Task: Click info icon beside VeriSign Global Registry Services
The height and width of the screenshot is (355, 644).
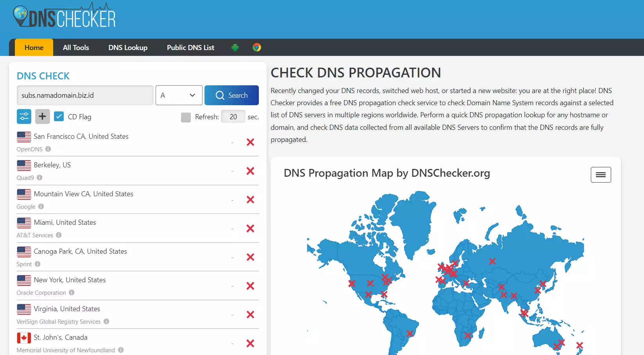Action: (106, 321)
